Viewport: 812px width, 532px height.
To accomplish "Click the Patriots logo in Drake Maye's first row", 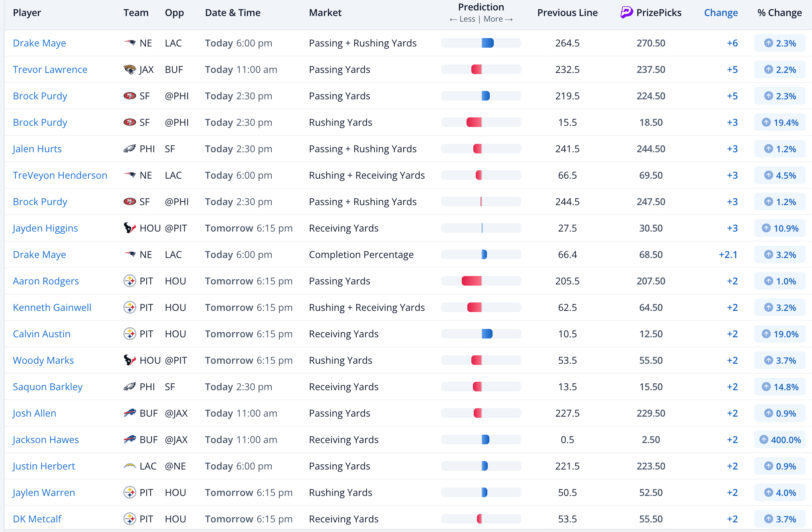I will point(129,43).
